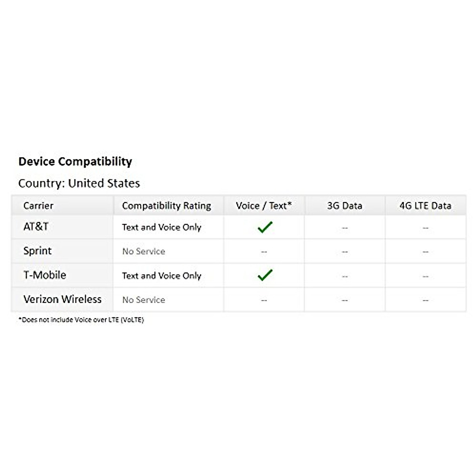Select the Sprint carrier cell

37,251
